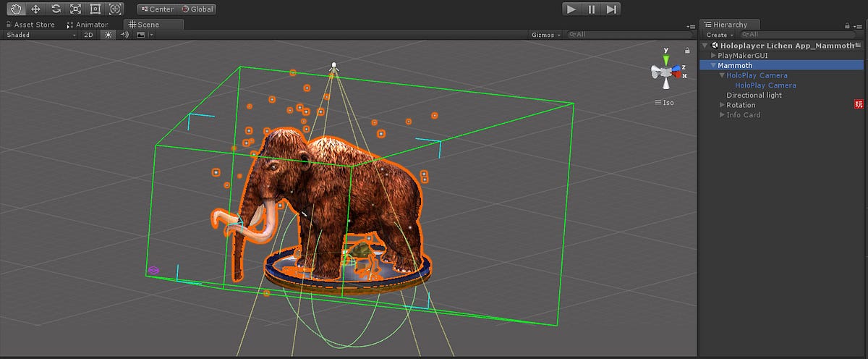Viewport: 868px width, 359px height.
Task: Expand the Info Card object
Action: tap(723, 114)
